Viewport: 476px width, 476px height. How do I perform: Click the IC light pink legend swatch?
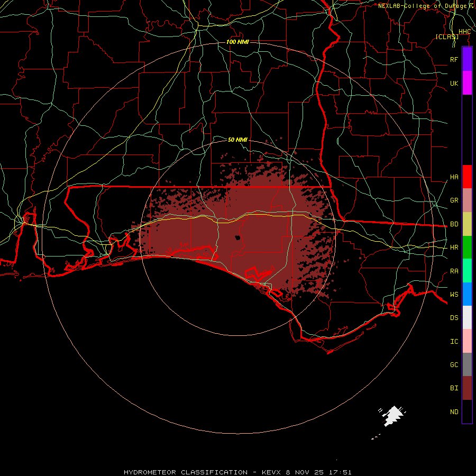tap(467, 341)
